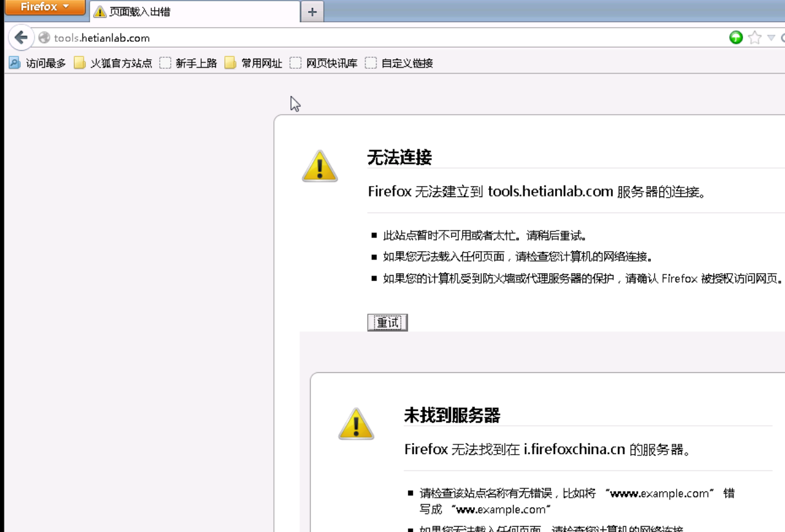Click the 访问最多 magnifier icon
785x532 pixels.
tap(14, 63)
